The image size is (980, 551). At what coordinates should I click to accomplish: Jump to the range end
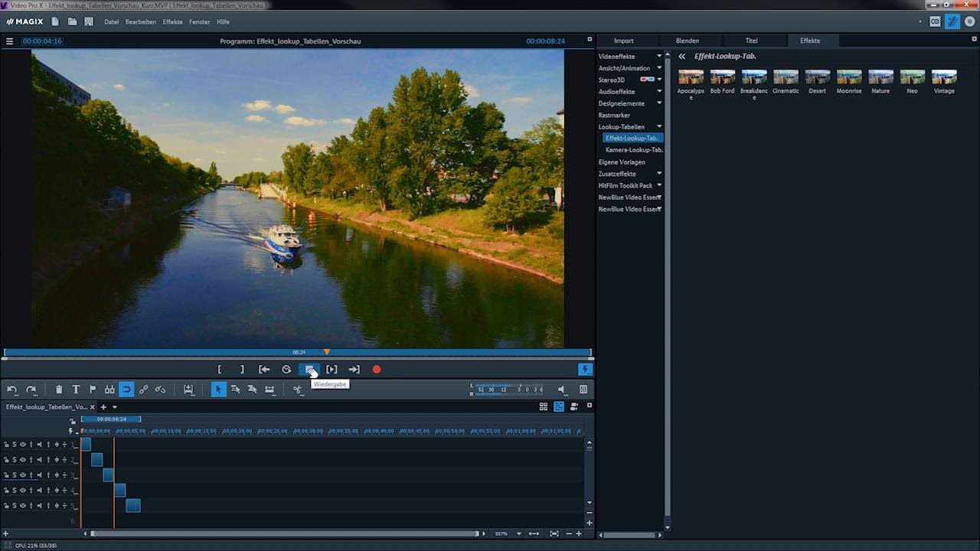click(x=354, y=370)
